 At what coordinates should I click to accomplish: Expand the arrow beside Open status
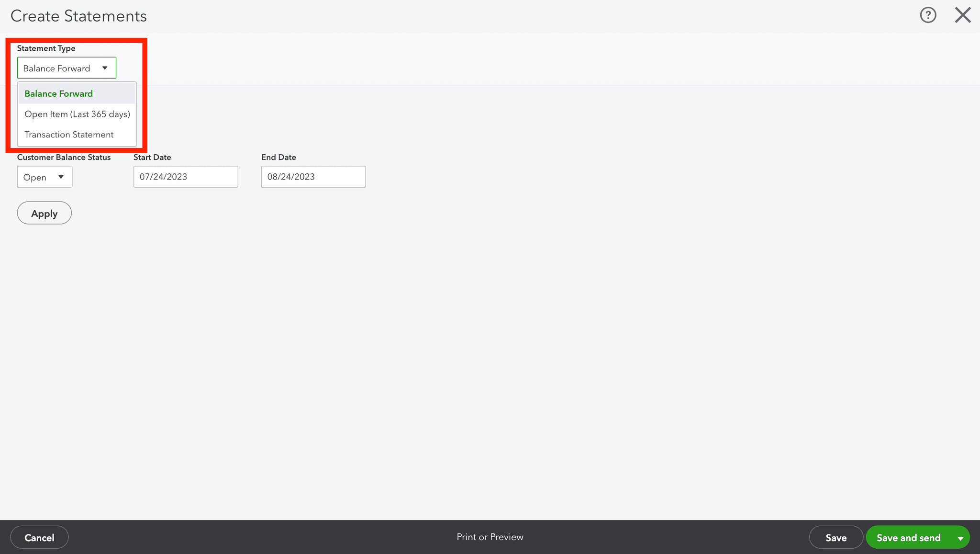(61, 177)
